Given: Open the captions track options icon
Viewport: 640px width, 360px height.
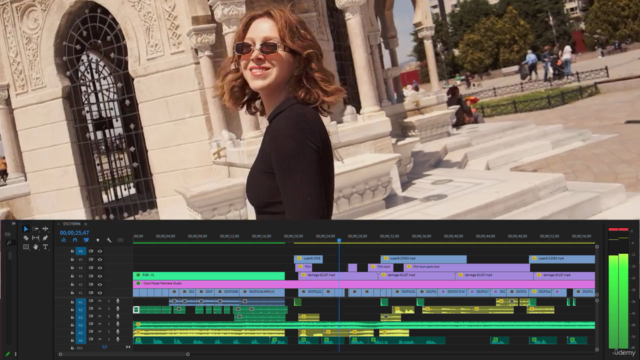Looking at the screenshot, I should 120,240.
